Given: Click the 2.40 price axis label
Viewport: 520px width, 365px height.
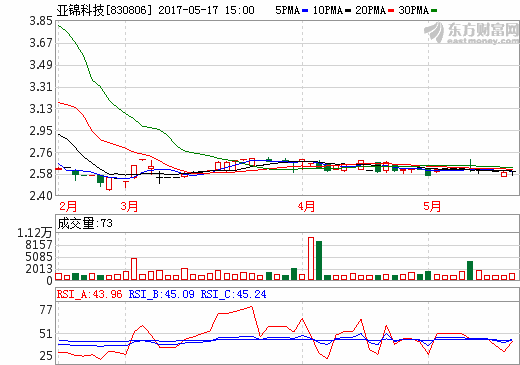Looking at the screenshot, I should (41, 196).
